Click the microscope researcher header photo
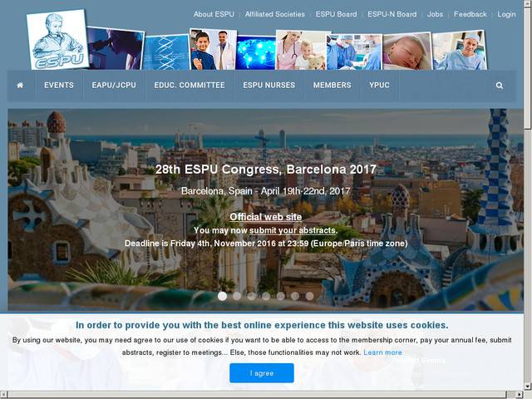 (116, 48)
